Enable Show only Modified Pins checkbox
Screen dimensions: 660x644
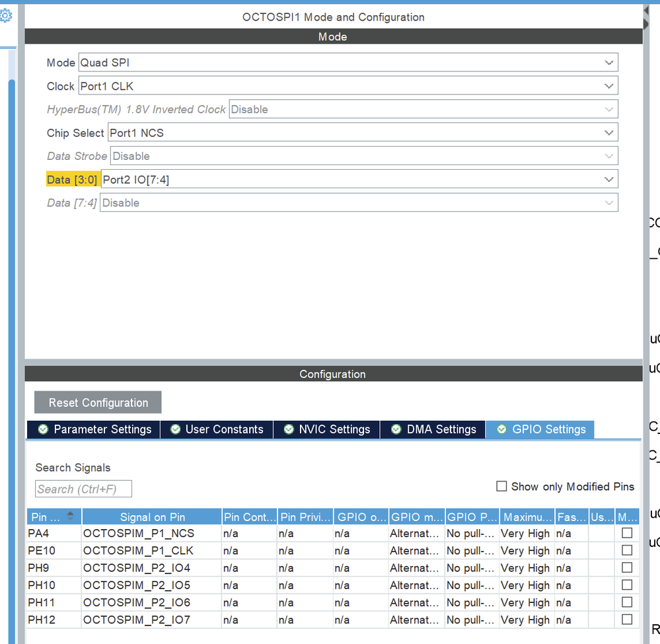[501, 486]
